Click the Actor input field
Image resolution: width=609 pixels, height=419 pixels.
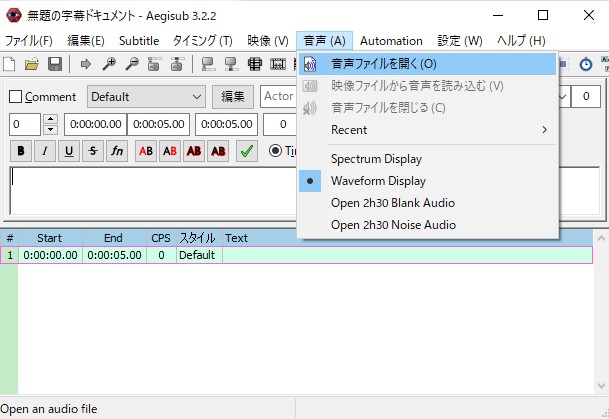(x=278, y=96)
